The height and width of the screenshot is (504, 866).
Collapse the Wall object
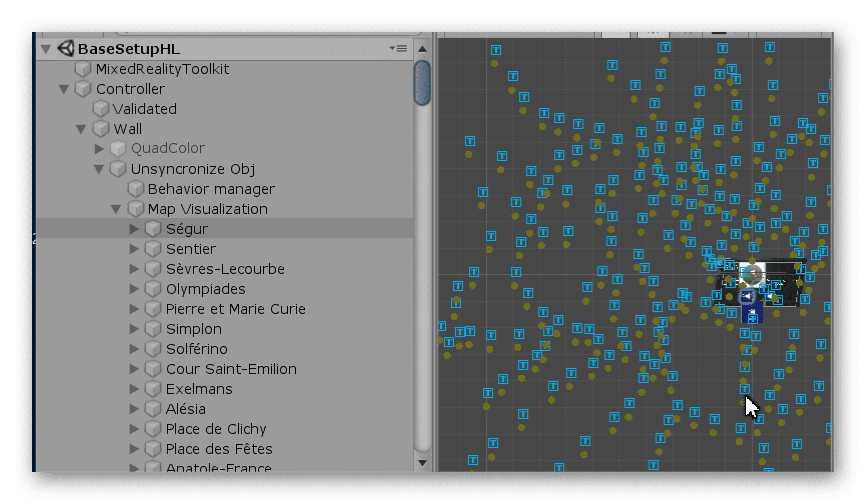tap(81, 129)
